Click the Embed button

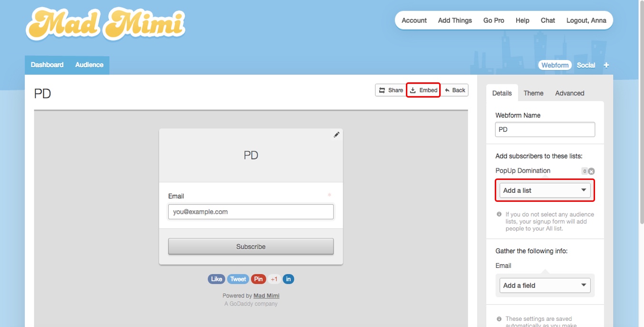(x=423, y=90)
